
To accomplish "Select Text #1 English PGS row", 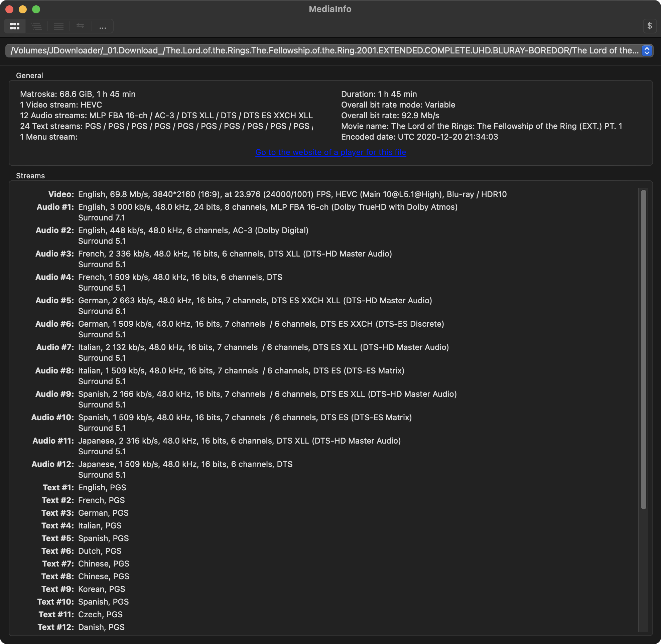I will pos(84,487).
